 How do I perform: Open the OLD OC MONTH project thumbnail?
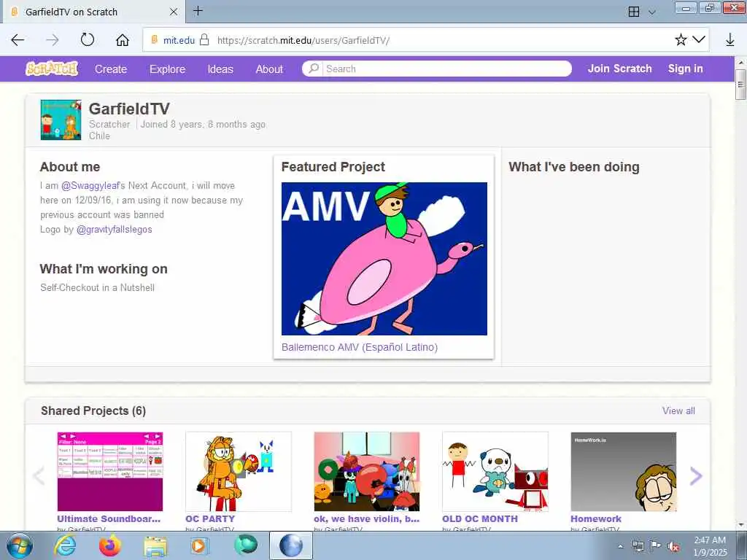(x=495, y=472)
